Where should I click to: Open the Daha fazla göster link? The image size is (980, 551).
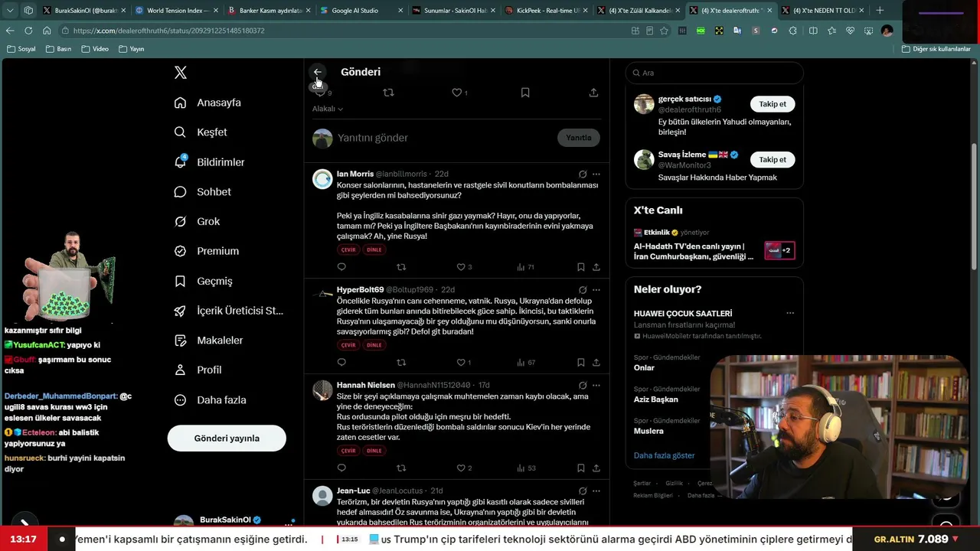point(665,455)
